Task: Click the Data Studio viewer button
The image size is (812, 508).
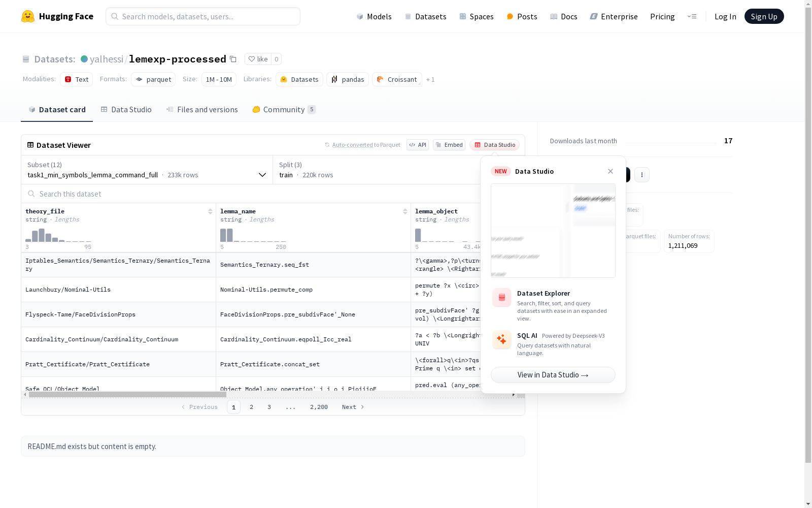Action: pyautogui.click(x=495, y=145)
